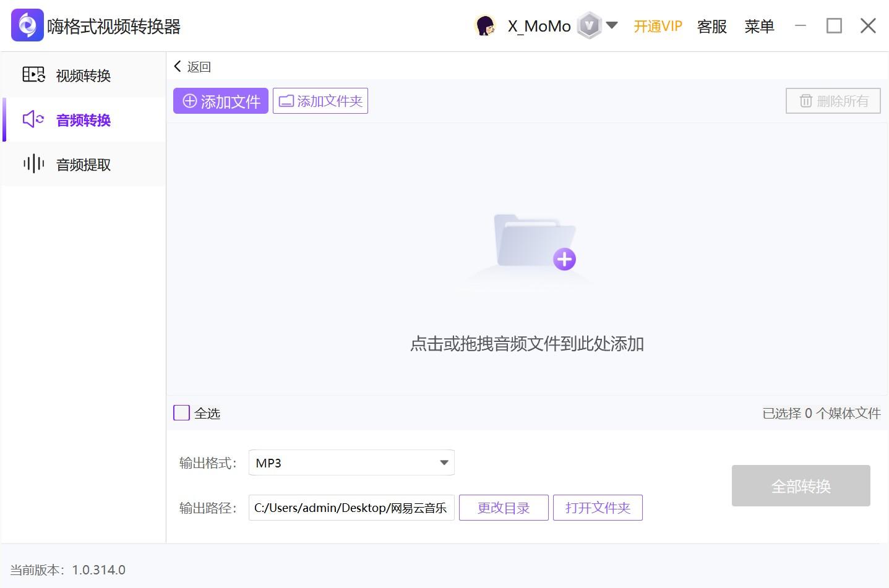Click the X_MoMo user avatar
This screenshot has height=588, width=889.
click(486, 25)
